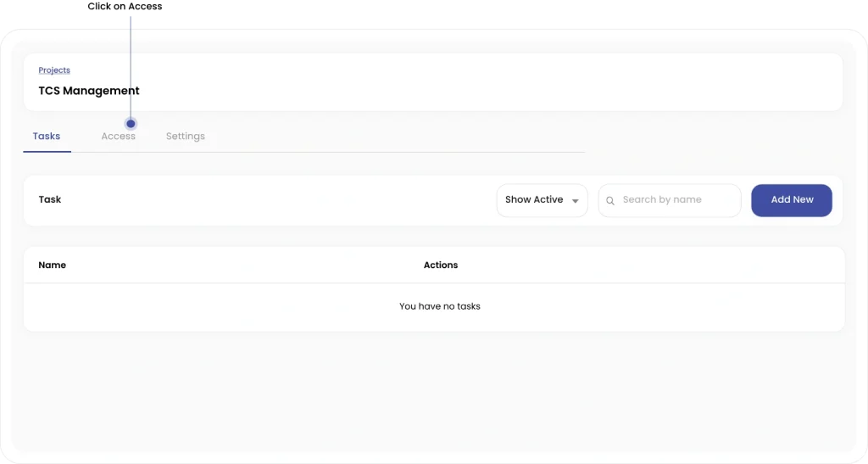
Task: Click the dropdown arrow beside Show Active
Action: (x=576, y=201)
